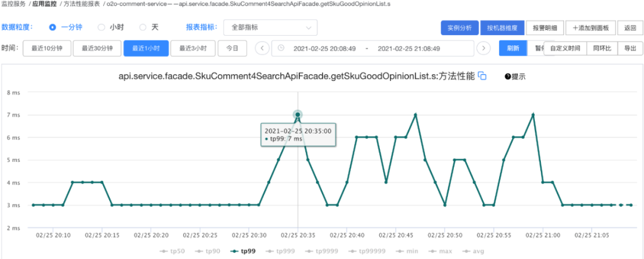
Task: Select the 天 granularity radio button
Action: pos(143,27)
